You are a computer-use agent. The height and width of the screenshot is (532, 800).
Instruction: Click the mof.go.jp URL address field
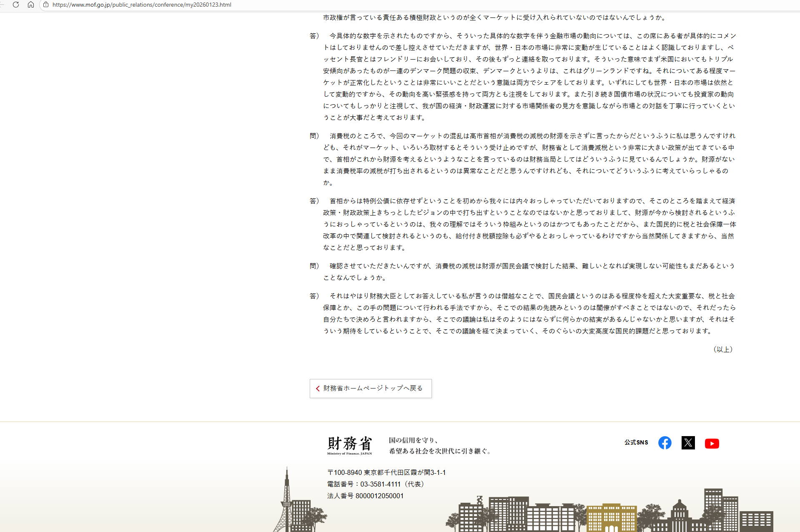142,5
